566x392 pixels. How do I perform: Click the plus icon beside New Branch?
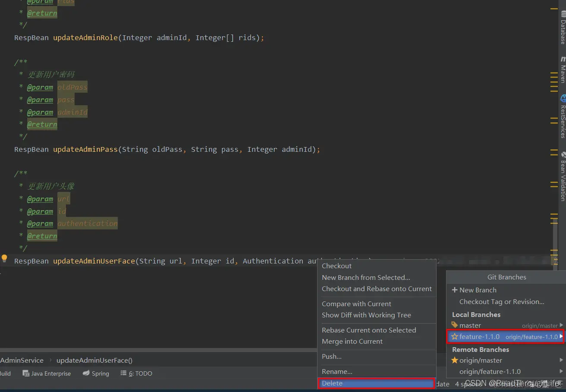(x=454, y=290)
